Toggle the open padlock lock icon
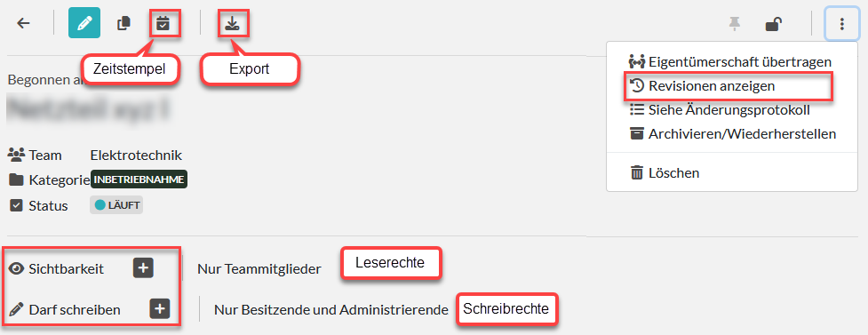Image resolution: width=868 pixels, height=335 pixels. (773, 24)
